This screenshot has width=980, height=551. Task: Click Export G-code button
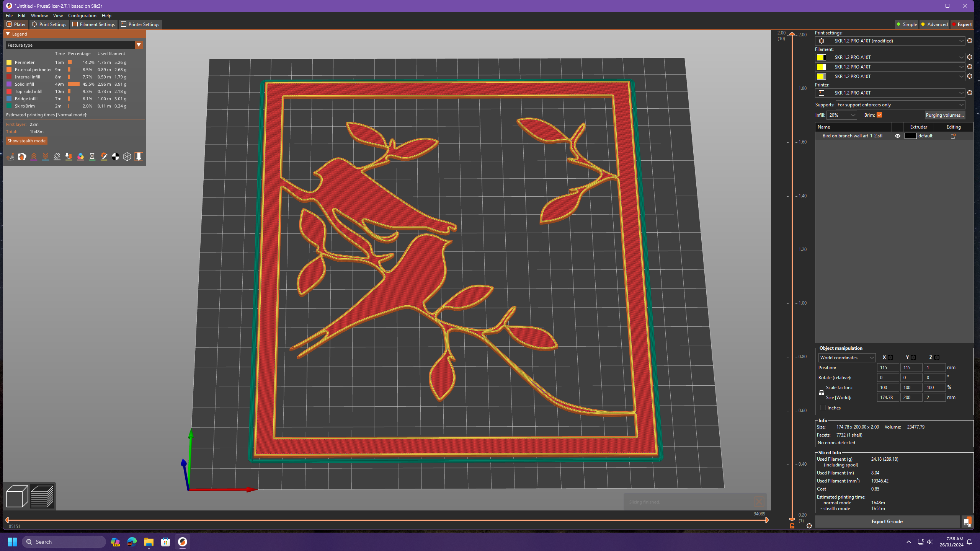(887, 522)
